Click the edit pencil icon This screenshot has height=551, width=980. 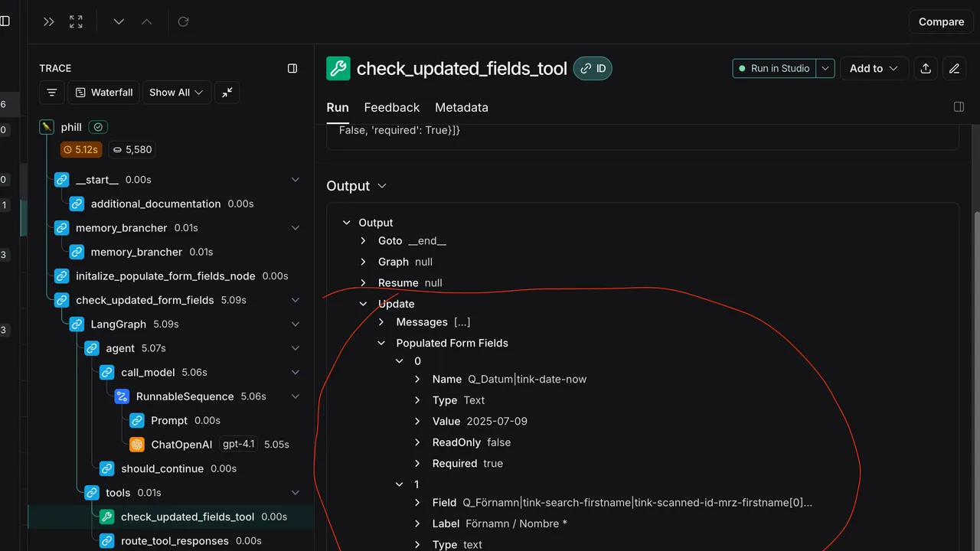[x=954, y=68]
